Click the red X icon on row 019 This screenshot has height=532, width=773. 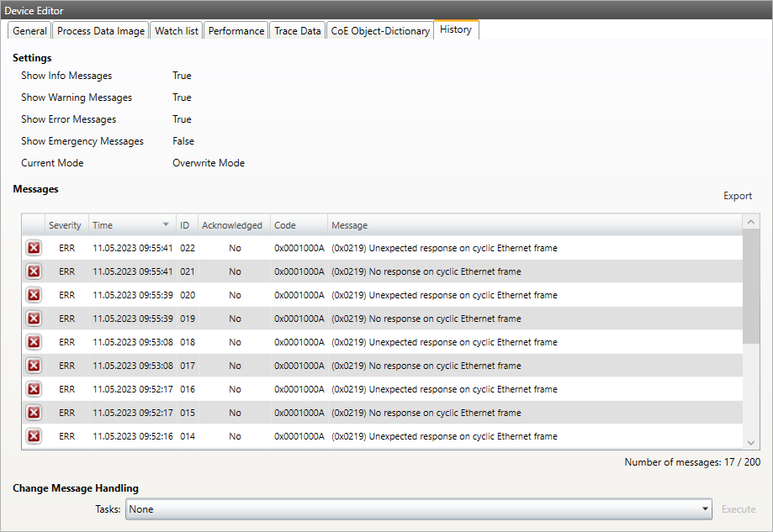click(34, 319)
